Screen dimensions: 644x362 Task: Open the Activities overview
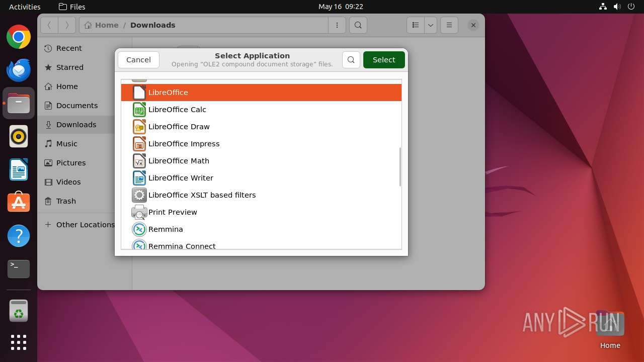[25, 7]
